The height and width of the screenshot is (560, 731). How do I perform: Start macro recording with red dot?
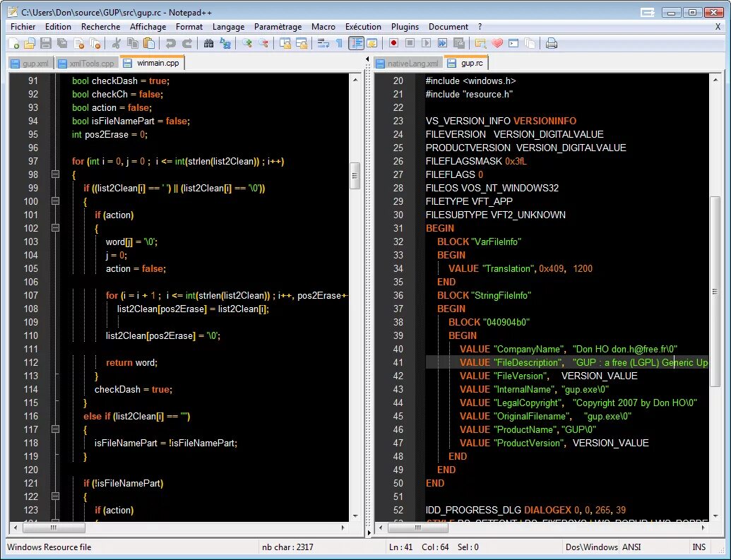[x=393, y=43]
